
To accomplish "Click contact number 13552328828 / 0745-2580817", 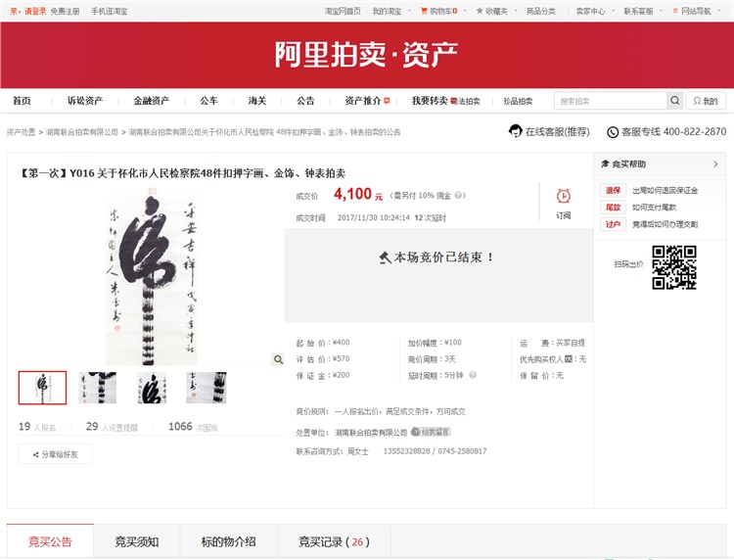I will 435,451.
